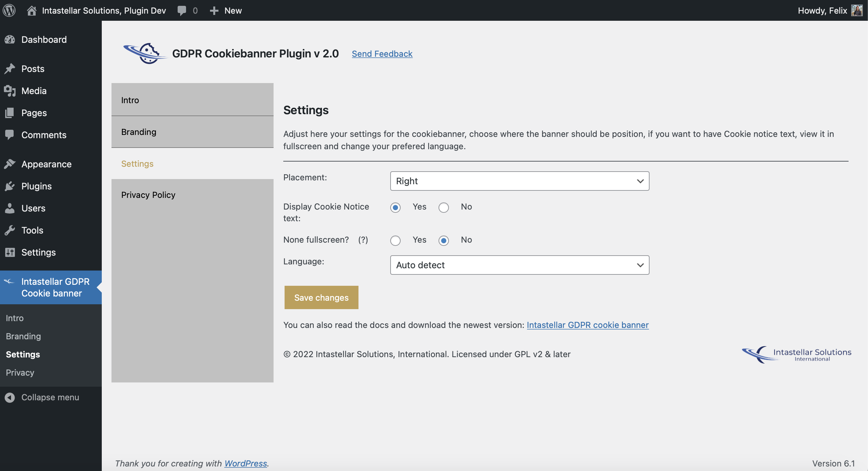Viewport: 868px width, 471px height.
Task: Open Intro submenu under Cookie banner
Action: pos(15,318)
